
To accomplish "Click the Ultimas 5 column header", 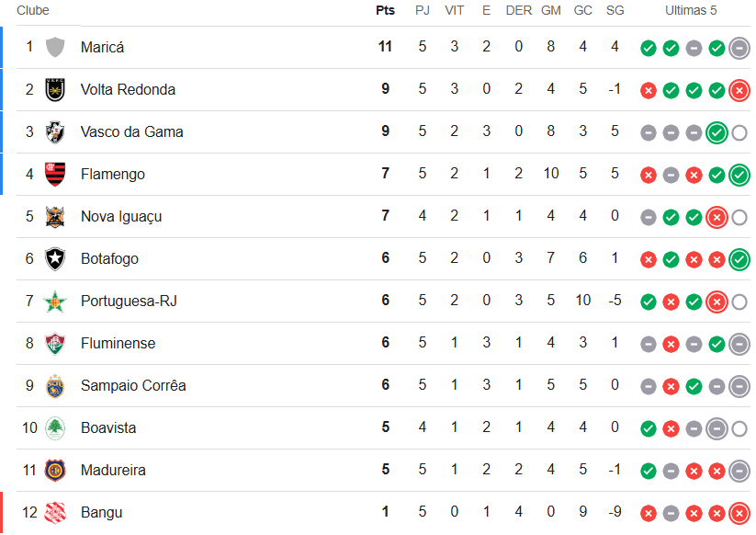I will coord(691,11).
